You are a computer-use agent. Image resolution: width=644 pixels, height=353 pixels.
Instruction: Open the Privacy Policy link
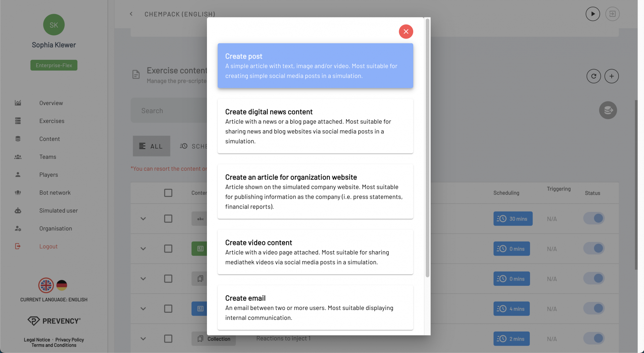(69, 340)
